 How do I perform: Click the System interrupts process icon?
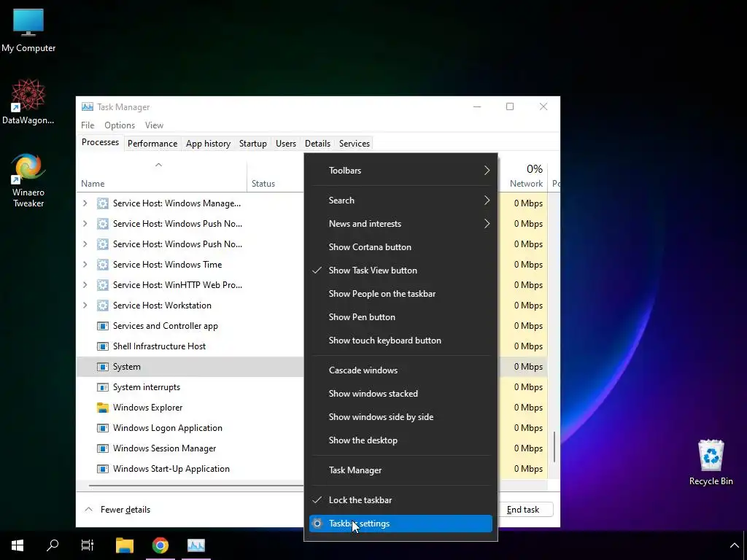pyautogui.click(x=102, y=387)
